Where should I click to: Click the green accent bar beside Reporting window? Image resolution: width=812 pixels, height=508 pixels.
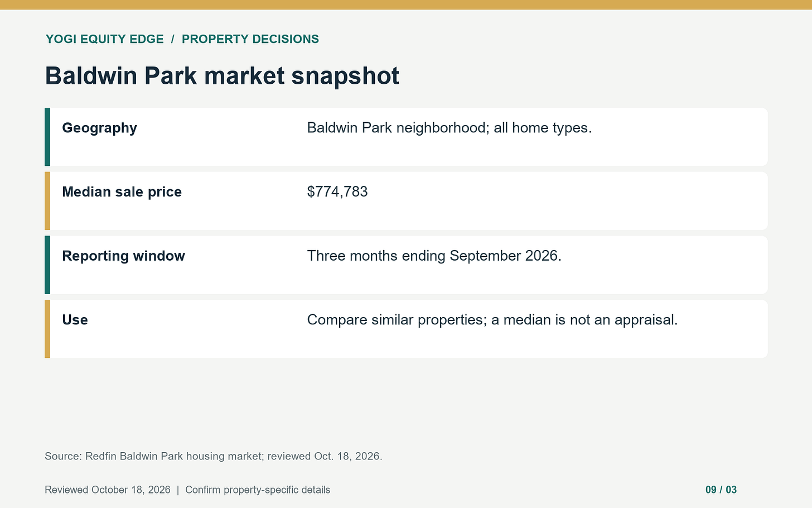tap(47, 265)
